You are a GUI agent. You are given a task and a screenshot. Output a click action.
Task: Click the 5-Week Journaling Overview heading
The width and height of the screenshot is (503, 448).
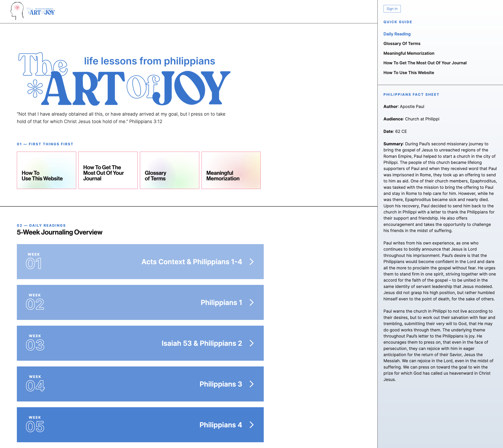tap(60, 232)
